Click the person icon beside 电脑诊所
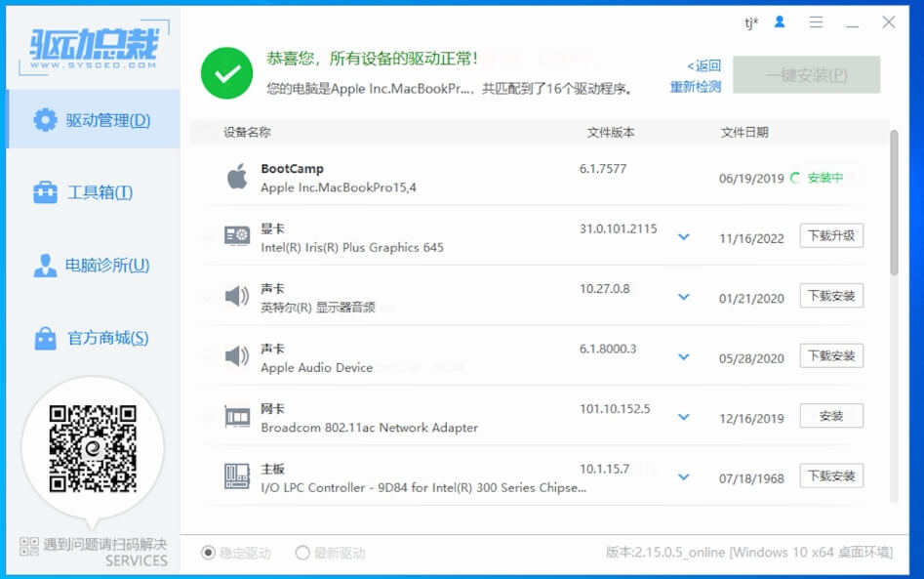 coord(46,266)
